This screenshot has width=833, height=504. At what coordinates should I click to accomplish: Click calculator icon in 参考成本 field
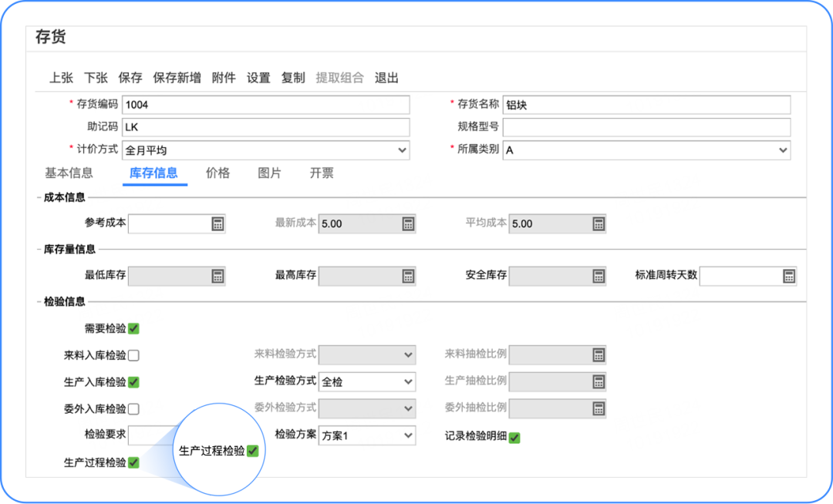[218, 223]
